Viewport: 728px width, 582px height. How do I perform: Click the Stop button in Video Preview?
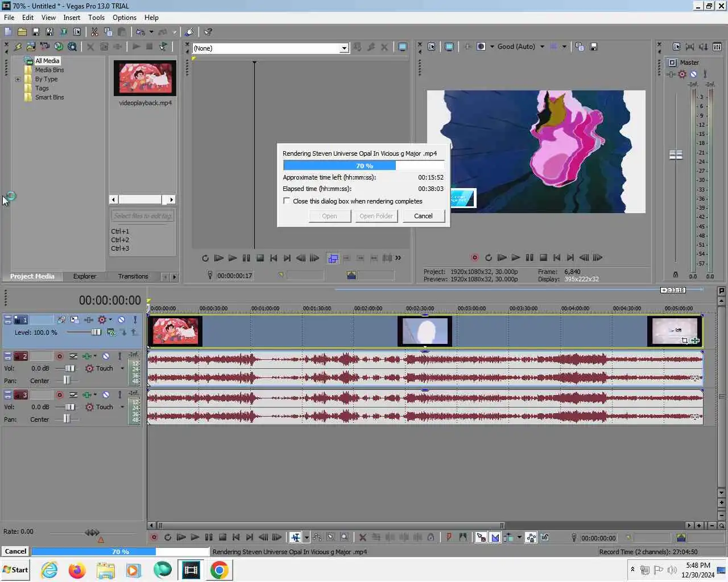click(543, 257)
